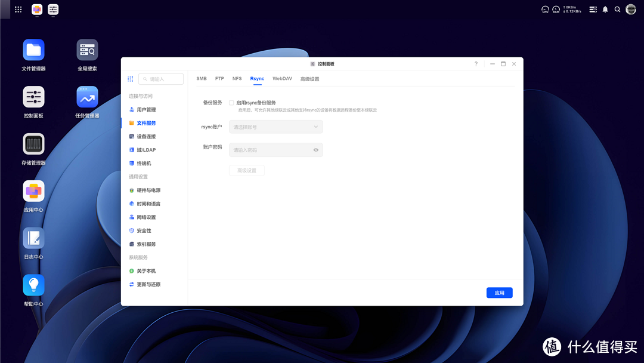
Task: Open 应用中心 desktop icon
Action: click(33, 191)
